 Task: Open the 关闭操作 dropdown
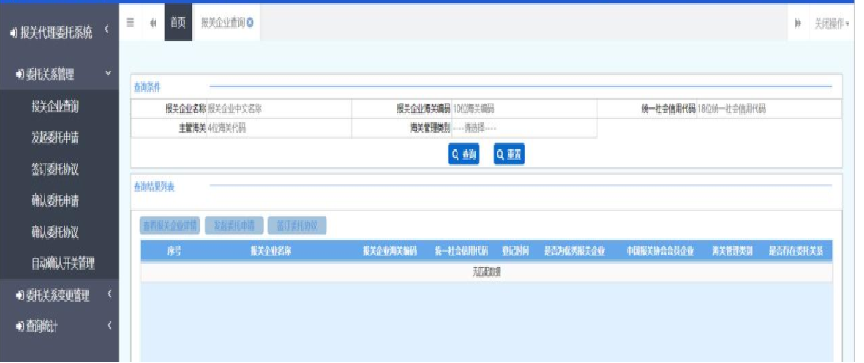831,23
